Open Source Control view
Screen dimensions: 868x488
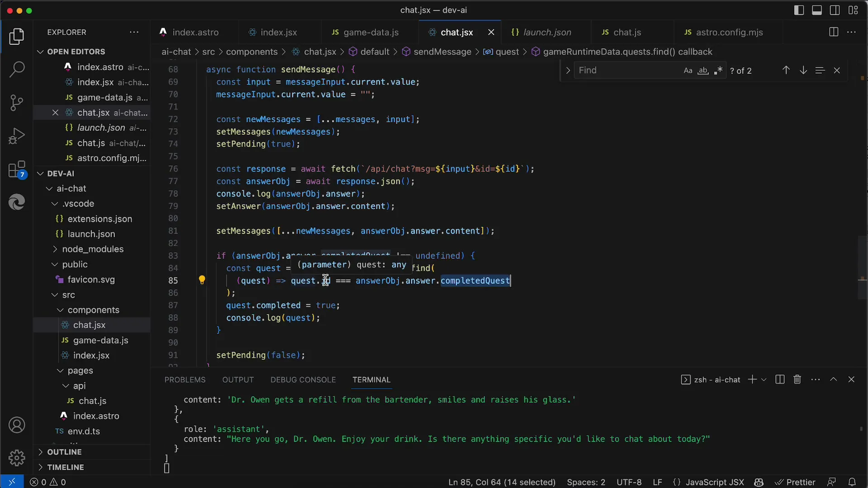[17, 103]
